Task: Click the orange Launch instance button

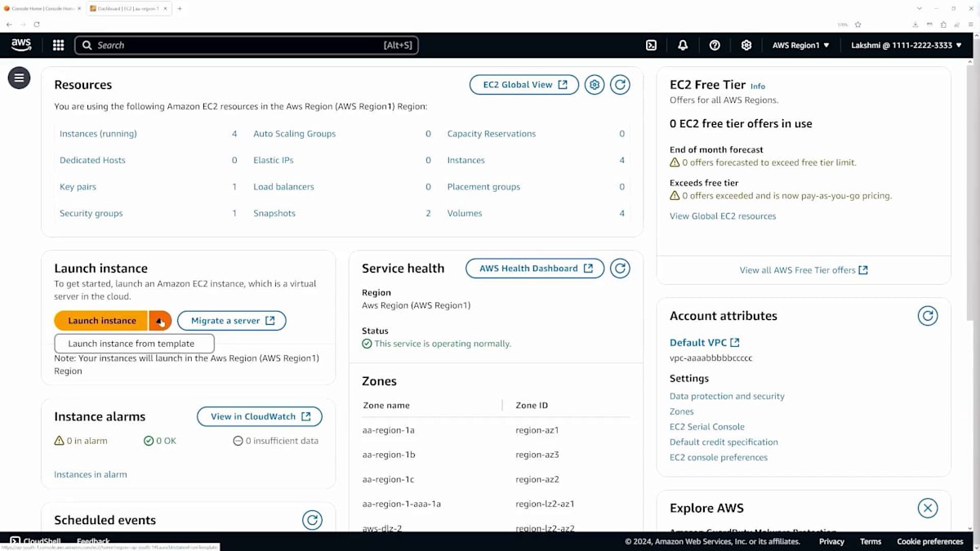Action: click(x=101, y=321)
